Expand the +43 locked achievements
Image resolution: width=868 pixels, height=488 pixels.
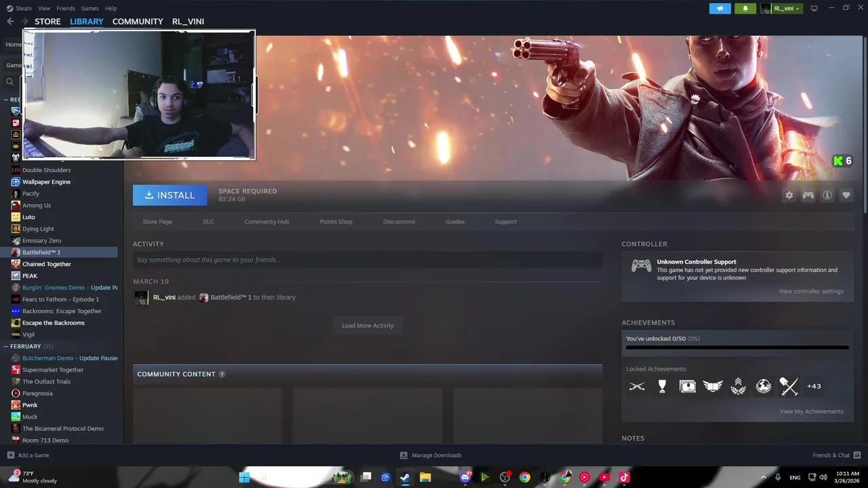[x=814, y=386]
